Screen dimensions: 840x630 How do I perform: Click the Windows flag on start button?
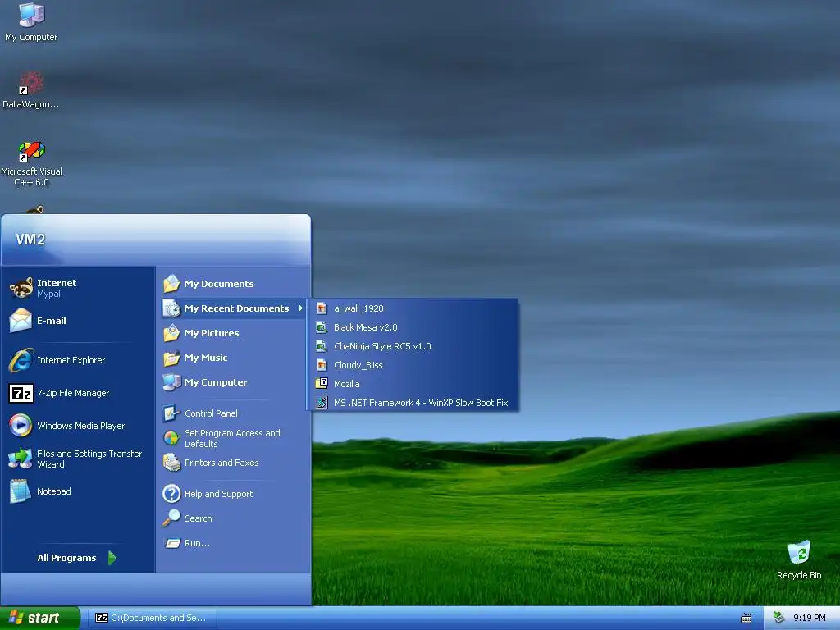(x=16, y=618)
